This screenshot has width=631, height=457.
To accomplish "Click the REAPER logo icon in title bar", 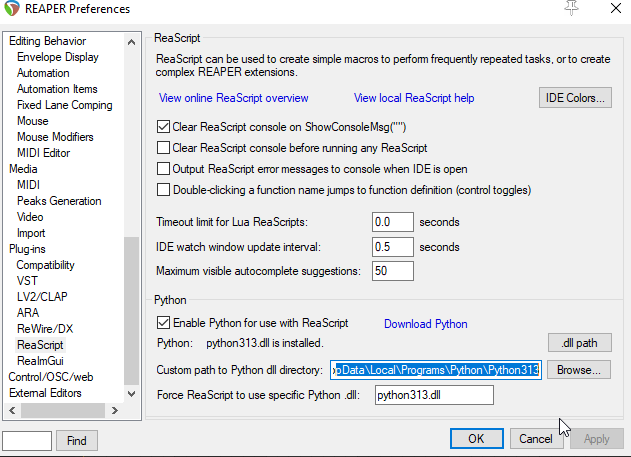I will click(x=13, y=9).
